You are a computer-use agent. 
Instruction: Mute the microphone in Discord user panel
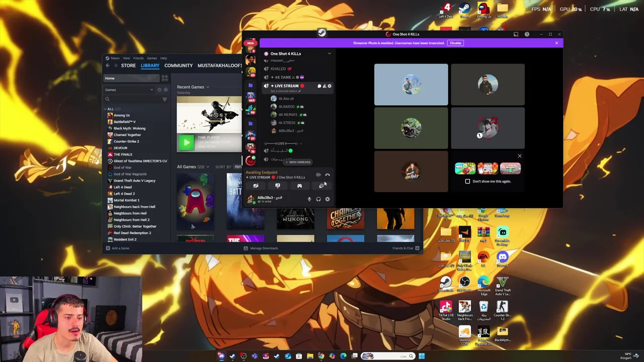click(x=309, y=199)
